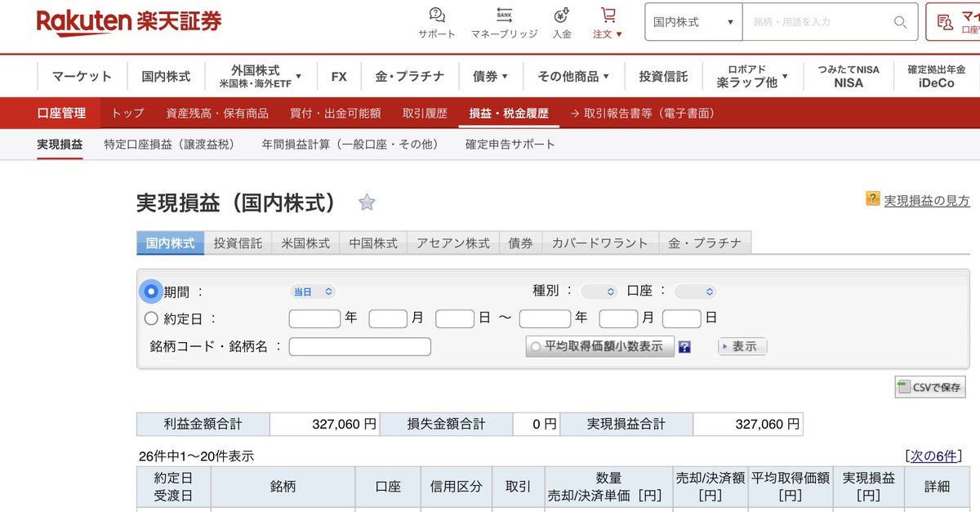The width and height of the screenshot is (980, 512).
Task: Click the blue help icon beside 平均取得価額小数表示
Action: pos(684,346)
